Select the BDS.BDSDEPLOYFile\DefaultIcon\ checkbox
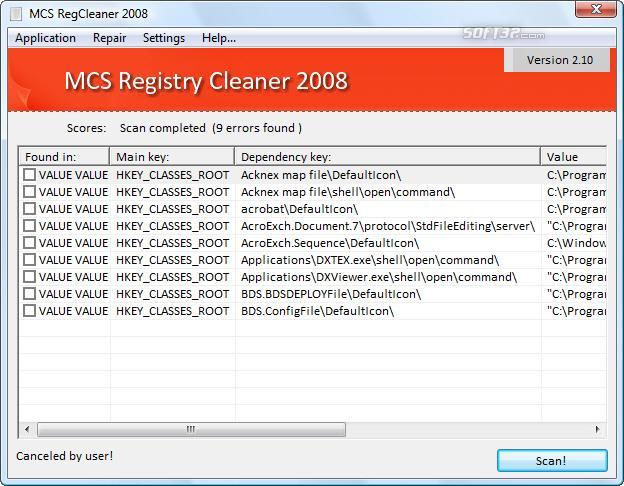The height and width of the screenshot is (486, 624). click(x=29, y=294)
